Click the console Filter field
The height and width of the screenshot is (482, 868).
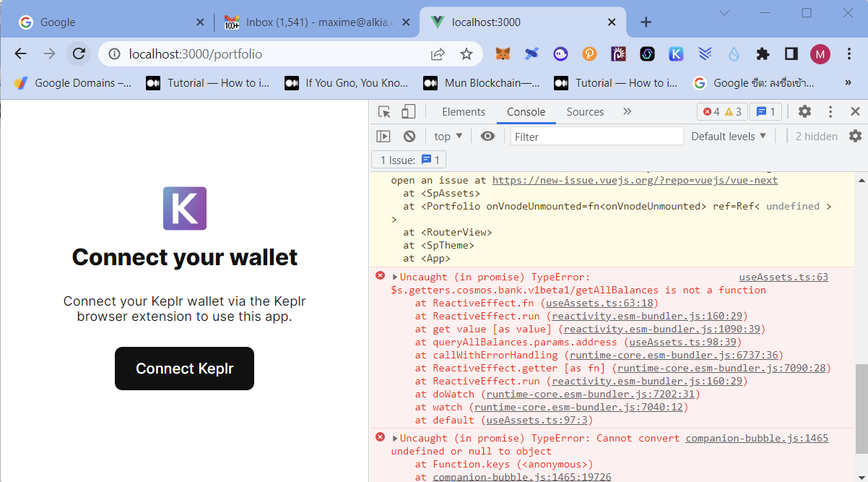(x=596, y=136)
